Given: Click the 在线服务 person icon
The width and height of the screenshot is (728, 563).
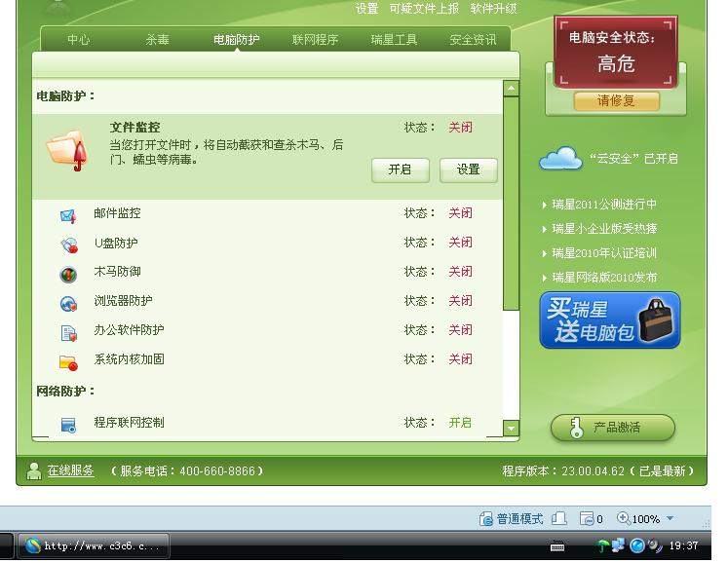Looking at the screenshot, I should pos(34,471).
